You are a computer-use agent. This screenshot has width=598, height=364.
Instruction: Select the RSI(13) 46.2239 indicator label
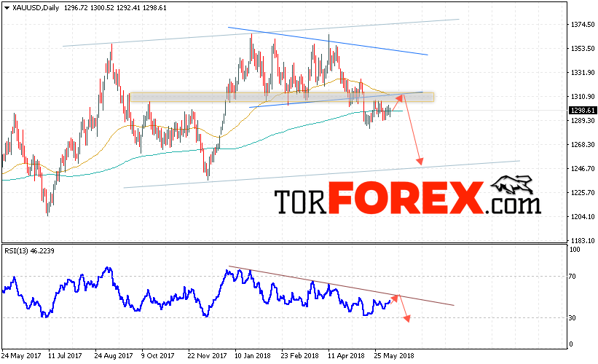[x=29, y=251]
